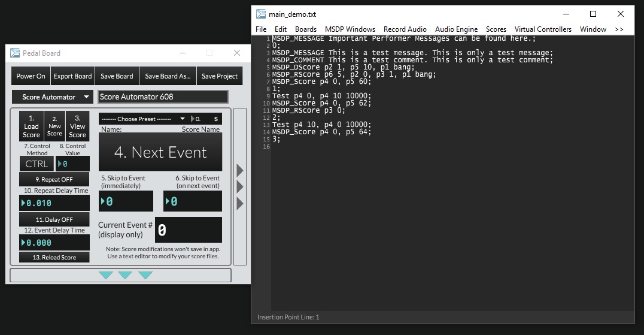
Task: Click the Pedal Board window title icon
Action: (15, 53)
